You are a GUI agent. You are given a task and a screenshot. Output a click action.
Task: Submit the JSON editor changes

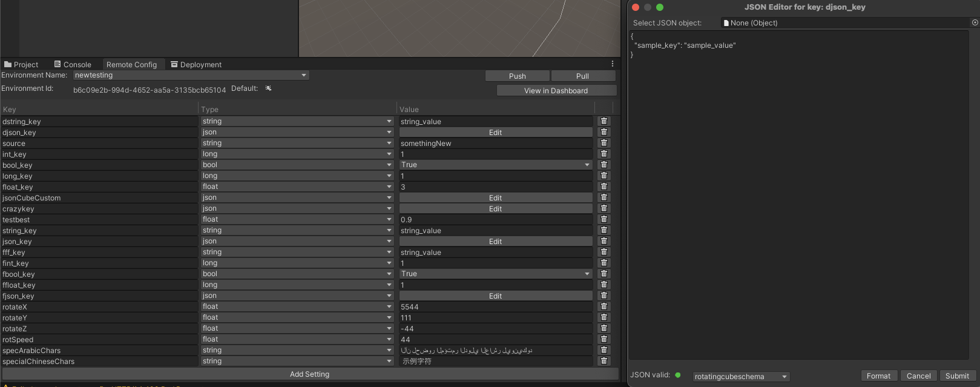tap(957, 375)
